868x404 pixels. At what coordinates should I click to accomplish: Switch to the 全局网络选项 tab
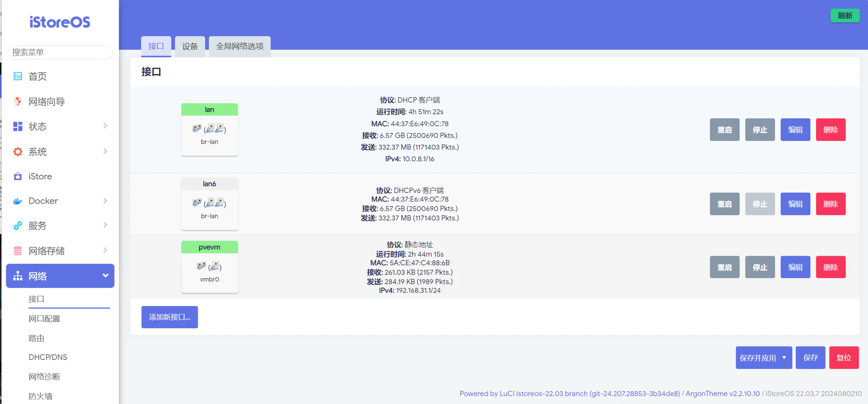pyautogui.click(x=239, y=46)
